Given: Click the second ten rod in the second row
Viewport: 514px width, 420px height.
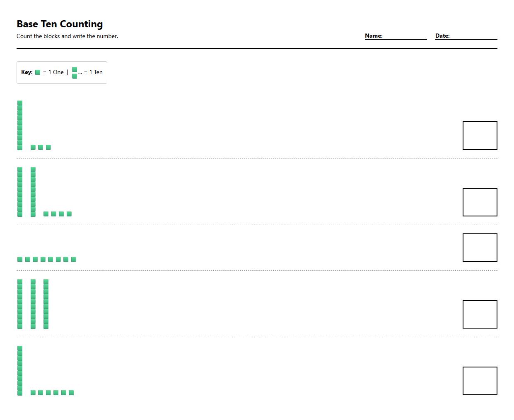Looking at the screenshot, I should [x=33, y=192].
